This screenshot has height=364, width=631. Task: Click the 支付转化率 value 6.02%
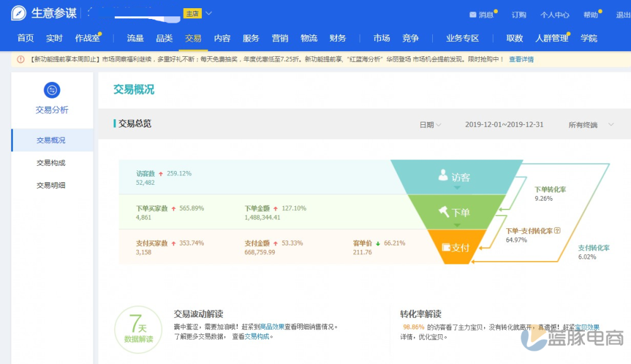click(x=587, y=257)
